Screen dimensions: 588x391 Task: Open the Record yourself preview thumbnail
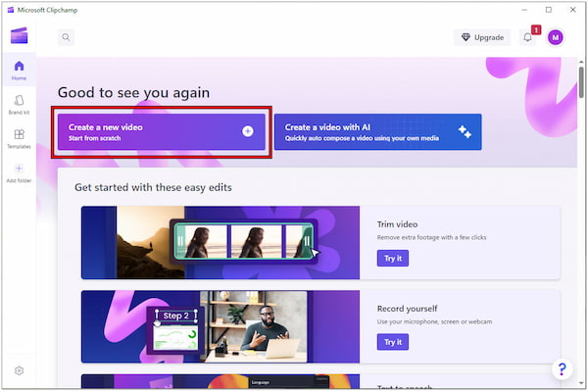point(220,326)
